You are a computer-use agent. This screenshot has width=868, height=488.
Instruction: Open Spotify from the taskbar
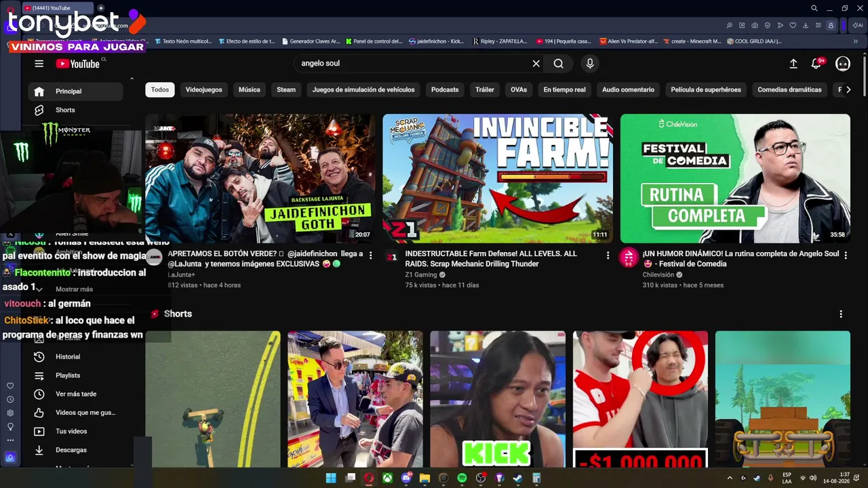point(462,478)
